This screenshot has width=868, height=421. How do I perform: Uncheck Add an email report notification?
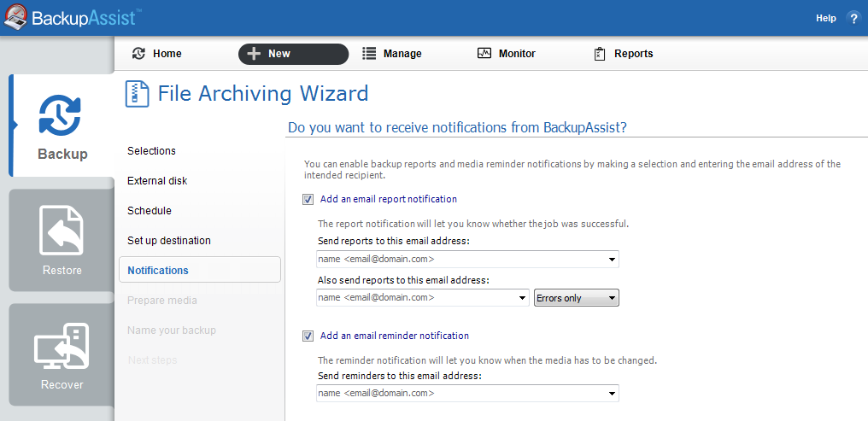coord(308,200)
